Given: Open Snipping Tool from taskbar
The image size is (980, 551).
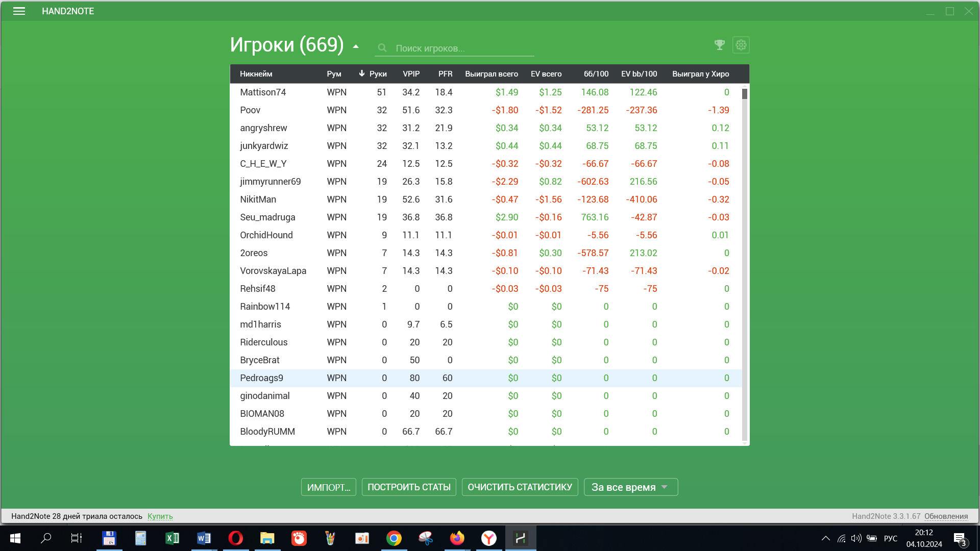Looking at the screenshot, I should [x=425, y=538].
